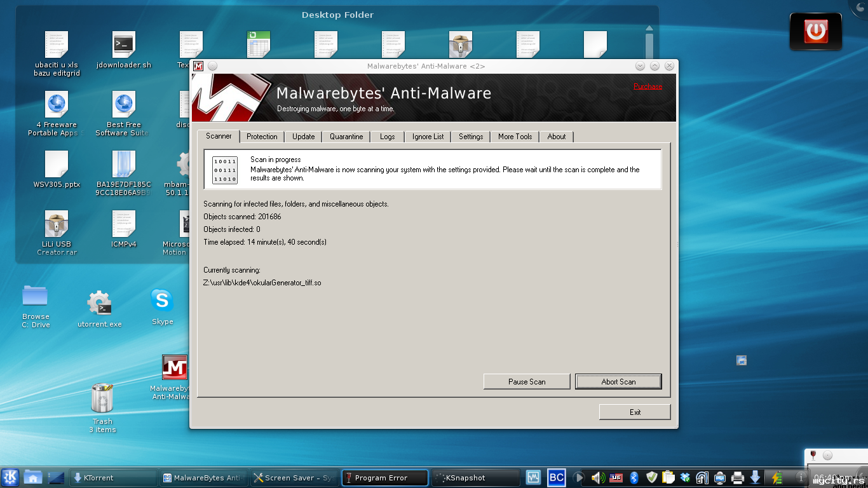Click the US keyboard layout flag
Viewport: 868px width, 488px height.
(616, 477)
